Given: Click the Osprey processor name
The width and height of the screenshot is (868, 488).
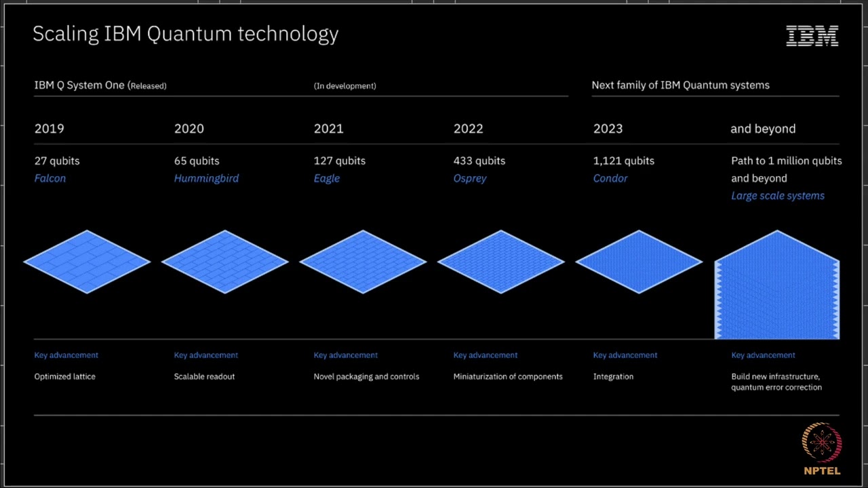Looking at the screenshot, I should pos(470,178).
